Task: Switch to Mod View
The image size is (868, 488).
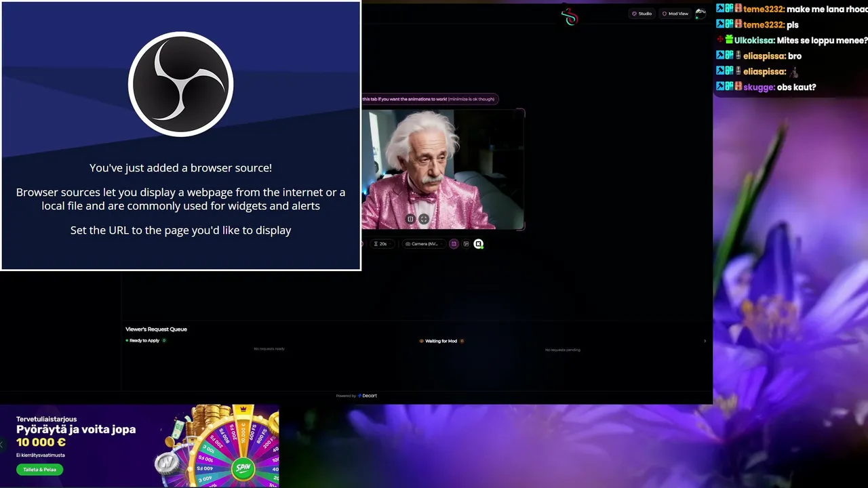Action: 675,14
